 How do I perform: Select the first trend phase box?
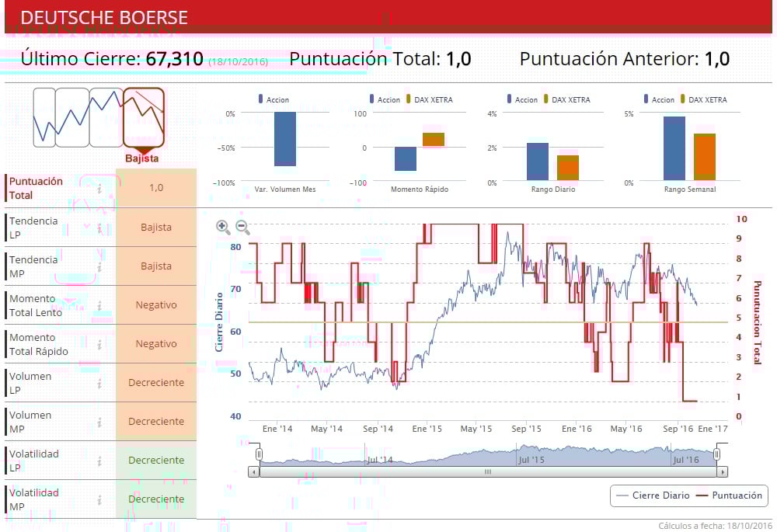44,118
